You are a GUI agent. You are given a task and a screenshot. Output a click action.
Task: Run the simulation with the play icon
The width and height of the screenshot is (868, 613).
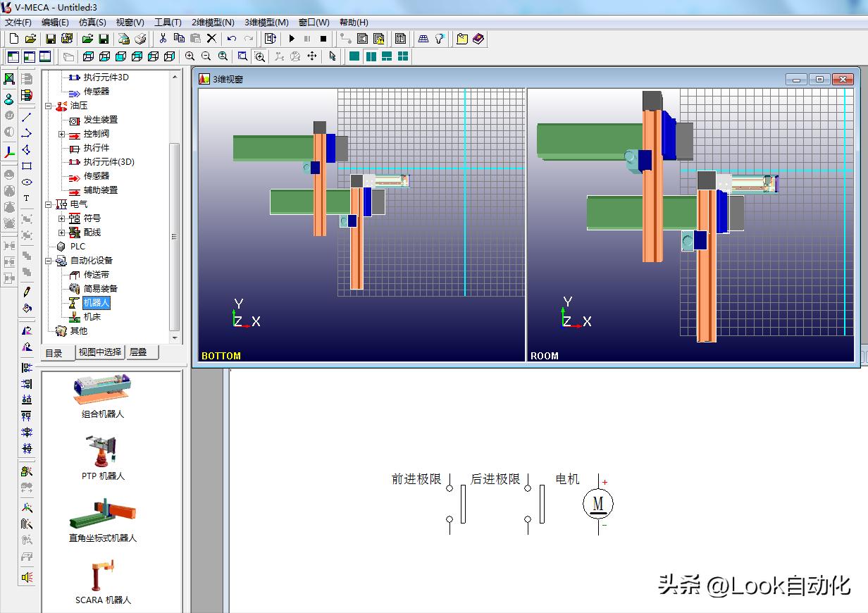pyautogui.click(x=292, y=39)
